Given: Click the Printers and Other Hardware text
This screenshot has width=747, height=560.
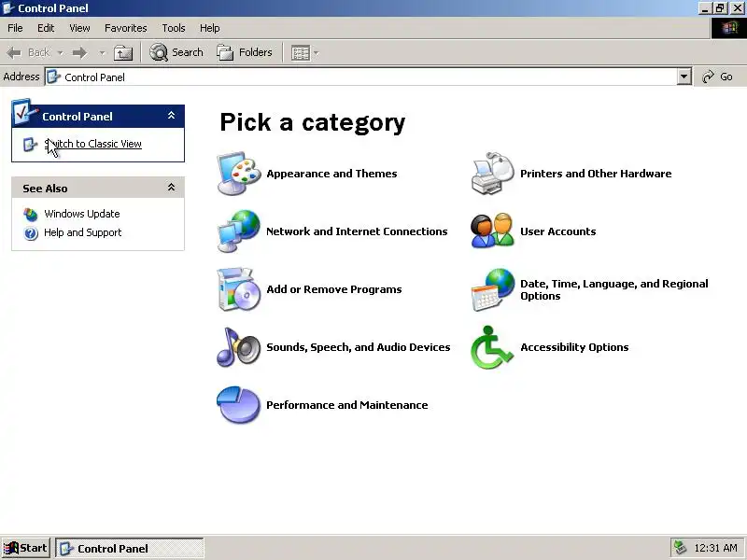Looking at the screenshot, I should point(596,174).
